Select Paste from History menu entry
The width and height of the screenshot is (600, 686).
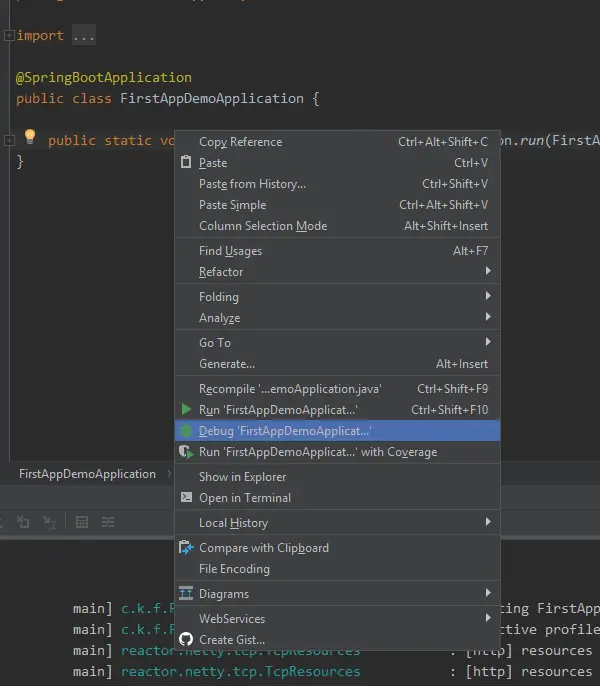337,184
